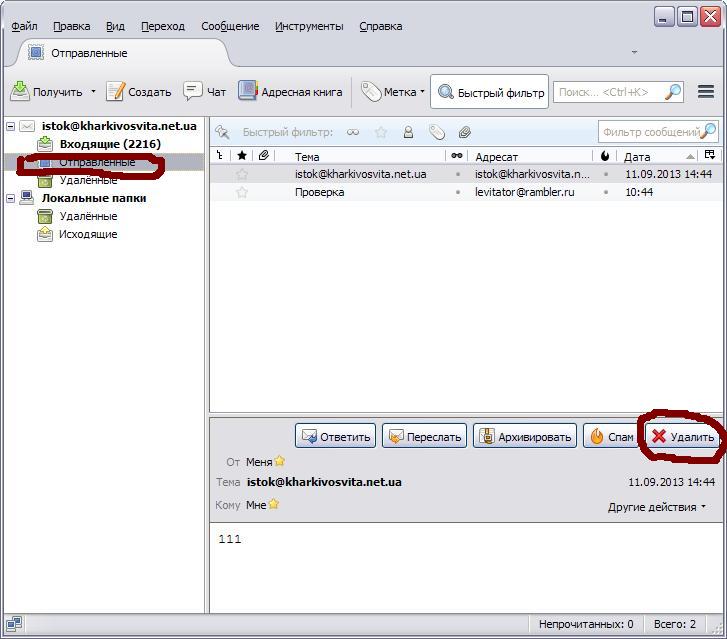Click Удалить to delete the message

click(x=682, y=436)
